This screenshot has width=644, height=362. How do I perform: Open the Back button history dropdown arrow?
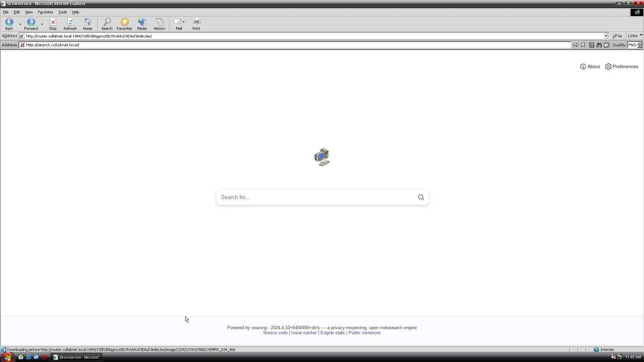20,24
